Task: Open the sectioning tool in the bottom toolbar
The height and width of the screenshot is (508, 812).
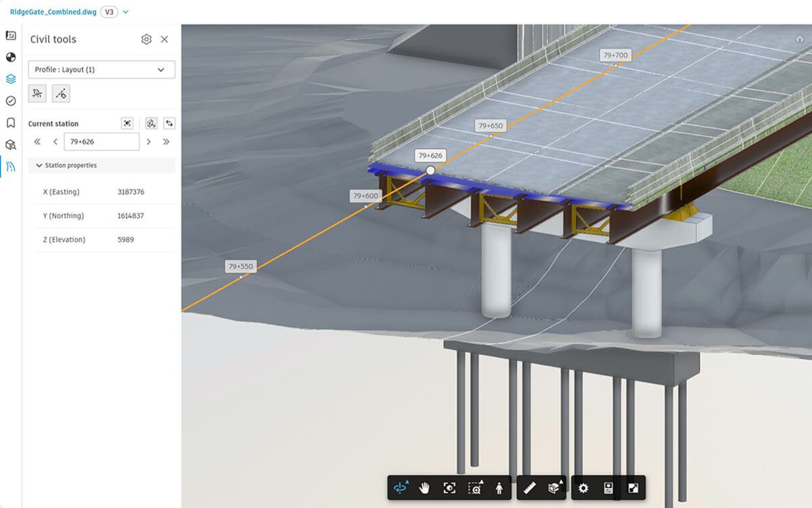Action: [556, 487]
